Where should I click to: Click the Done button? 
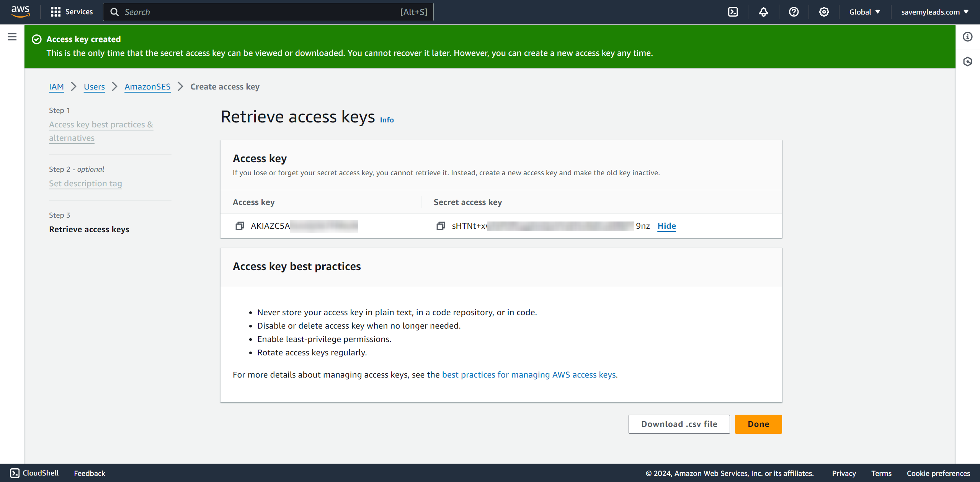click(x=758, y=424)
